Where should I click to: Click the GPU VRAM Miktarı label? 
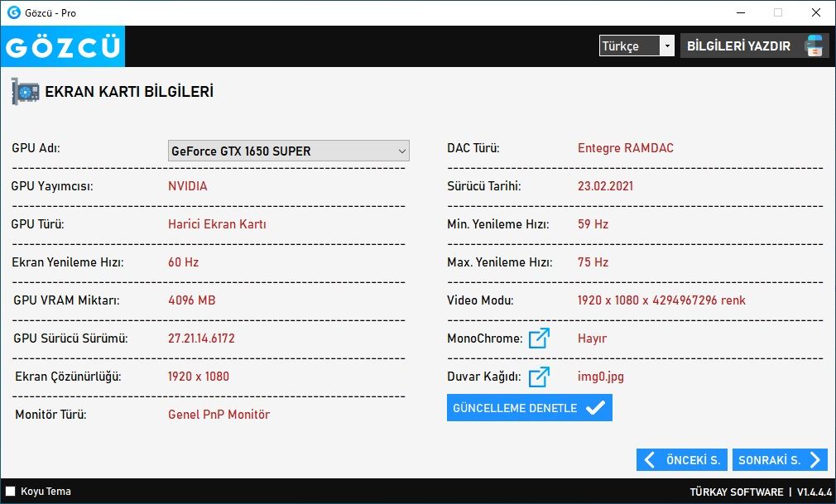coord(67,300)
